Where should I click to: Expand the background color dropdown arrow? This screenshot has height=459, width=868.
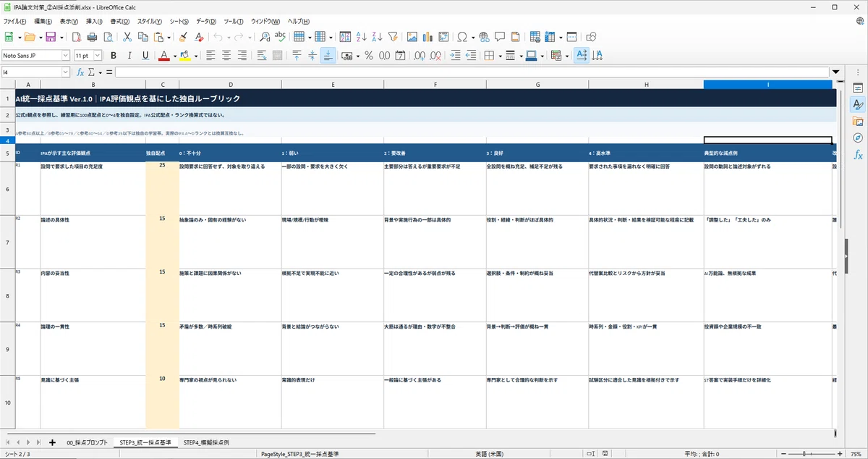coord(195,55)
